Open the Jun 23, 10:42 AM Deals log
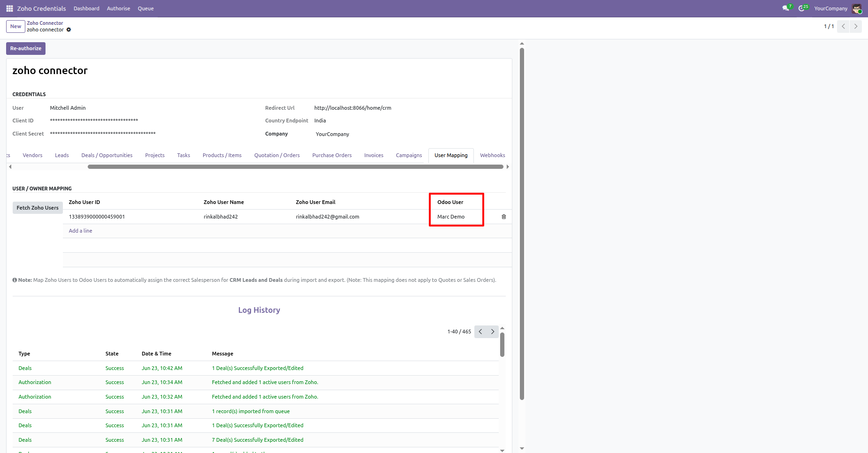 tap(256, 368)
